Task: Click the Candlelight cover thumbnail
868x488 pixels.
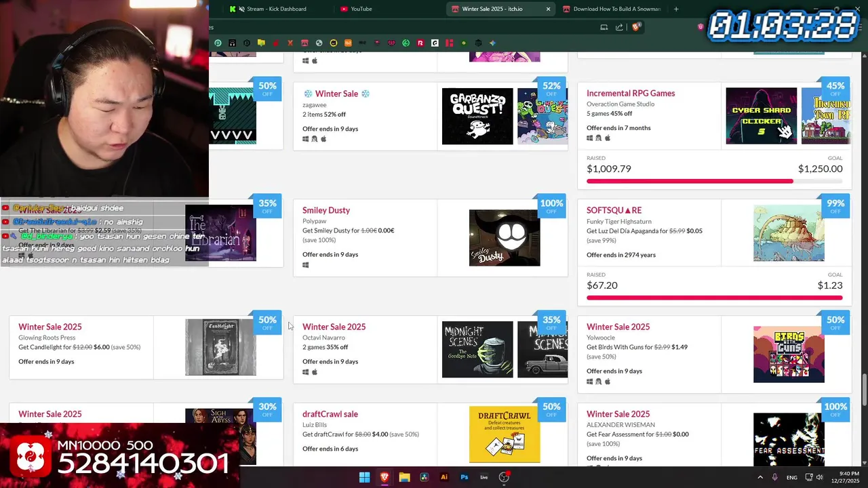Action: click(220, 347)
